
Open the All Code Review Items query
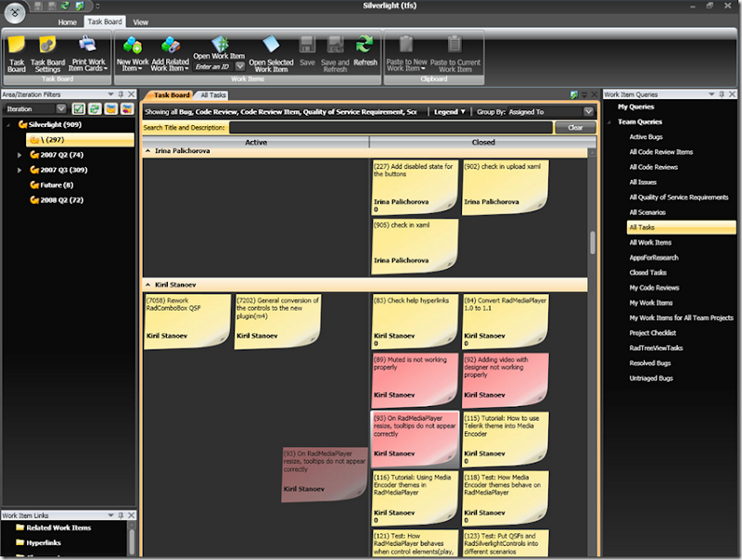661,152
